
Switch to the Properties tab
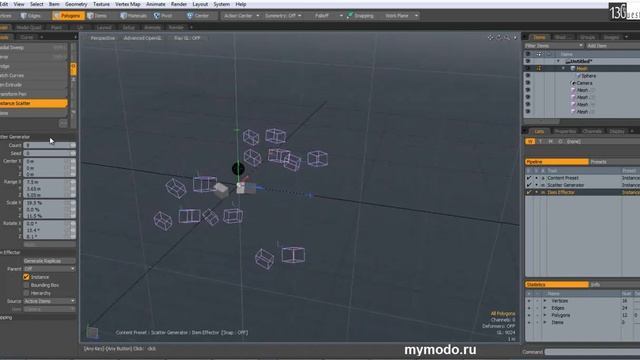(565, 131)
